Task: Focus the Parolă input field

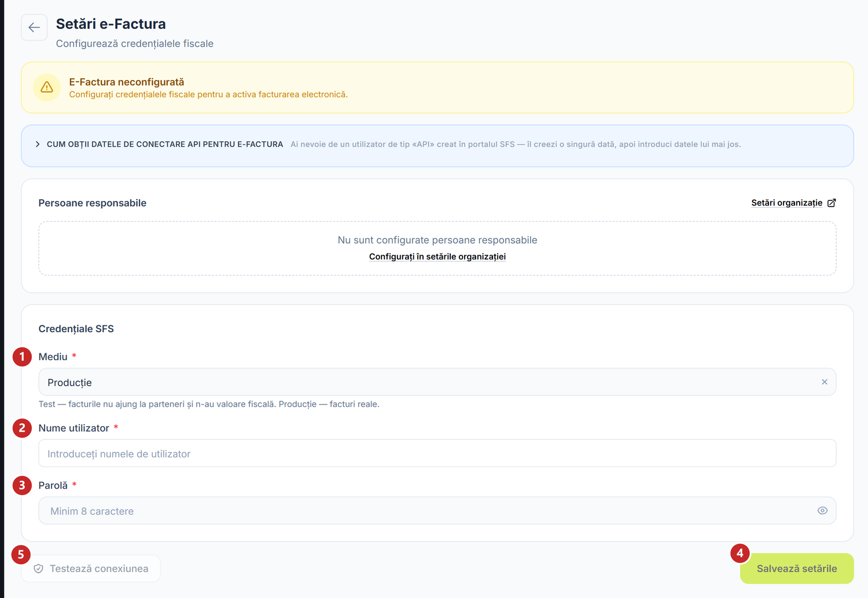Action: coord(437,511)
